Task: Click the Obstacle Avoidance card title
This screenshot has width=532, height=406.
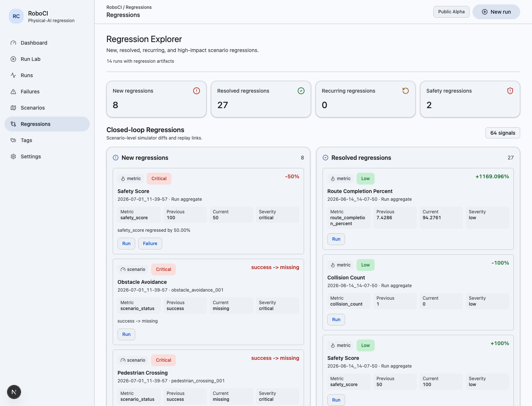Action: [142, 282]
